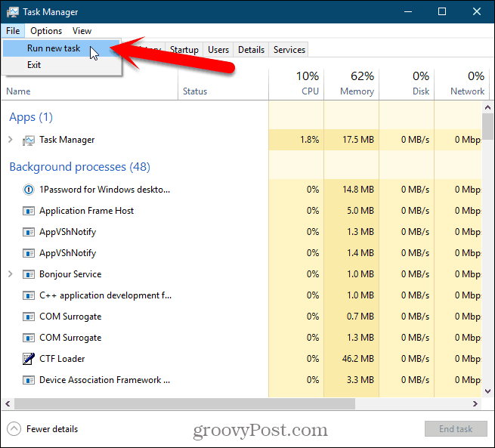
Task: Choose Exit from the File menu
Action: pos(61,65)
